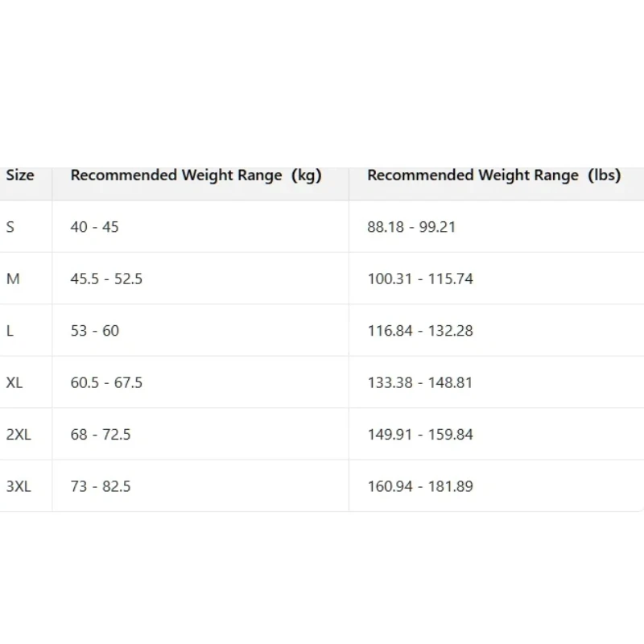Select the 68 - 72.5 kg value
Viewport: 644px width, 644px height.
tap(101, 435)
